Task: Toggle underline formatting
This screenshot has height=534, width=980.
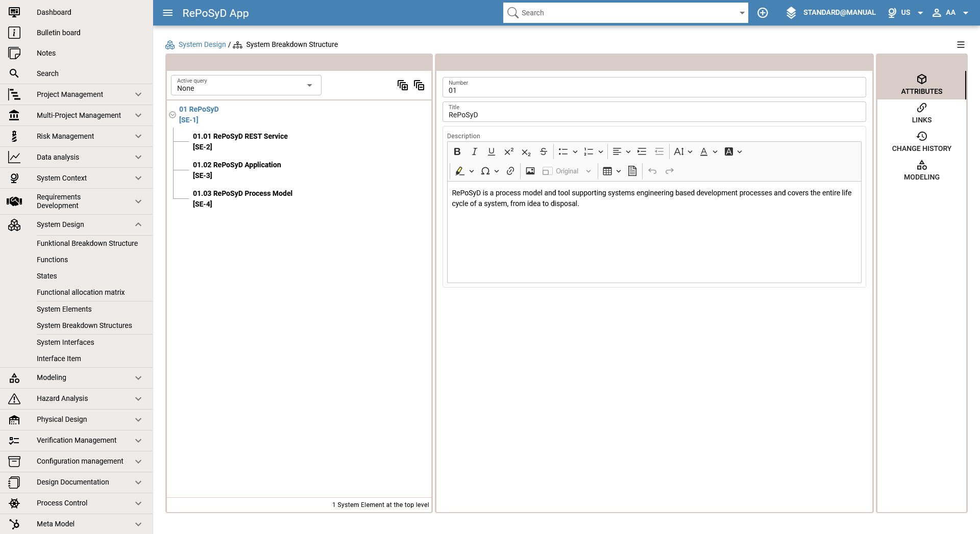Action: tap(492, 151)
